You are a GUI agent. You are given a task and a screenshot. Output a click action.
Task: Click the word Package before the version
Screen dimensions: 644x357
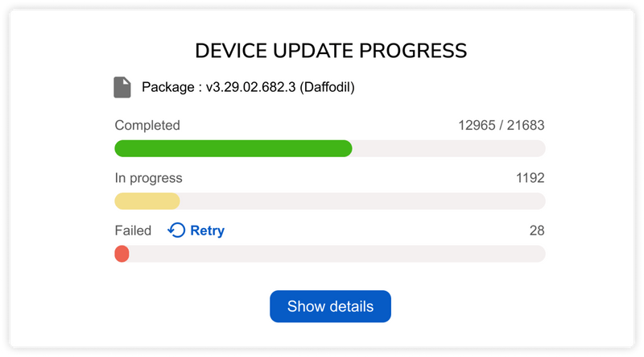tap(167, 87)
